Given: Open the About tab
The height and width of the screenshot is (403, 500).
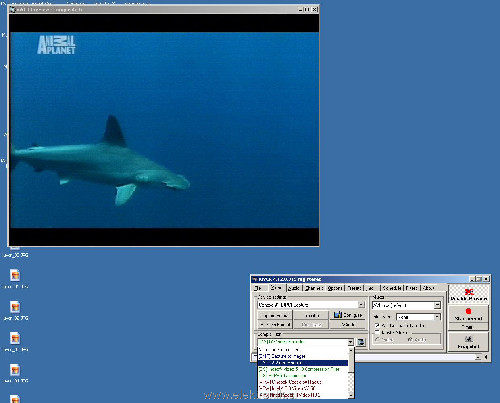Looking at the screenshot, I should 428,288.
